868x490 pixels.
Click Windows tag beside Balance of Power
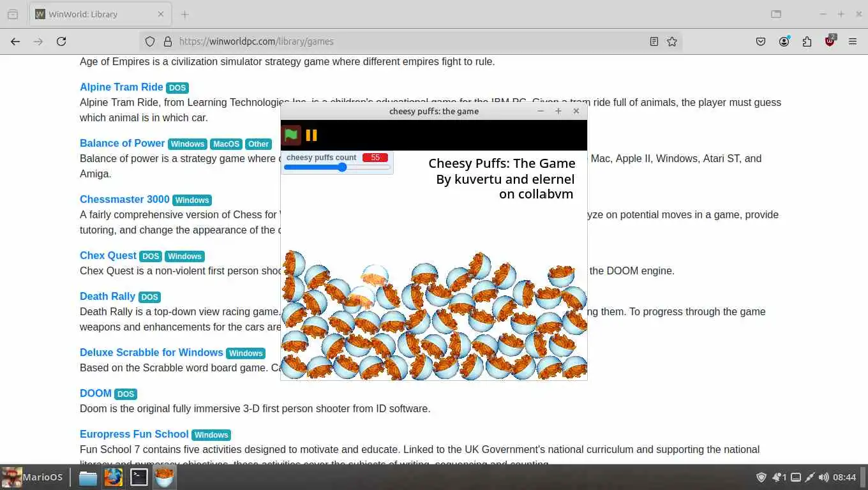(x=188, y=144)
